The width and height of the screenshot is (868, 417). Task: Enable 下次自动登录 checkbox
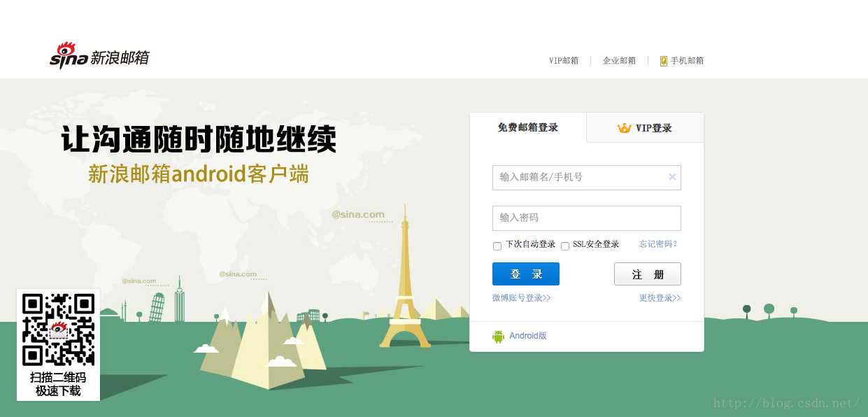coord(497,246)
